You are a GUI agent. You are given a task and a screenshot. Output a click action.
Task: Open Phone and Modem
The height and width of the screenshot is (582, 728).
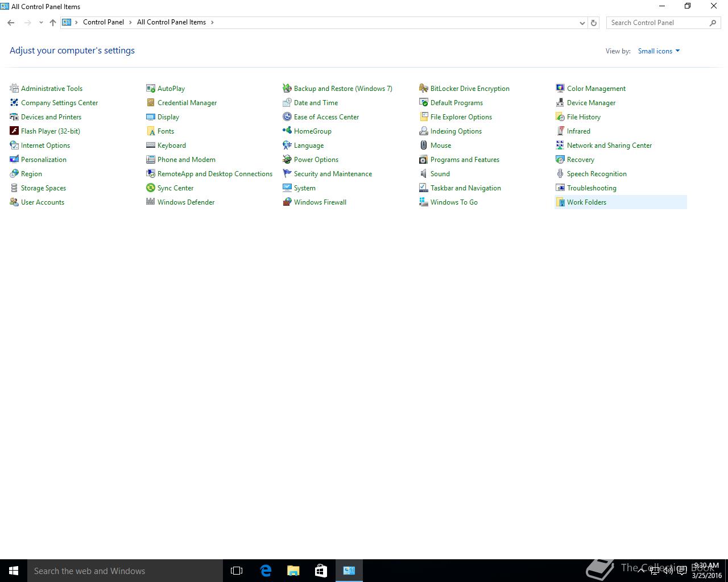[x=187, y=160]
